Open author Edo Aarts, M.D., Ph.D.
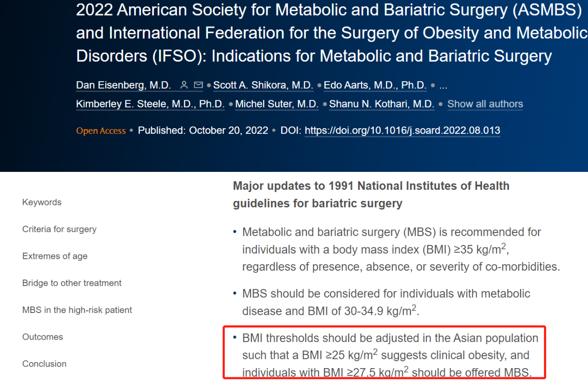Viewport: 588px width, 381px height. [x=375, y=85]
